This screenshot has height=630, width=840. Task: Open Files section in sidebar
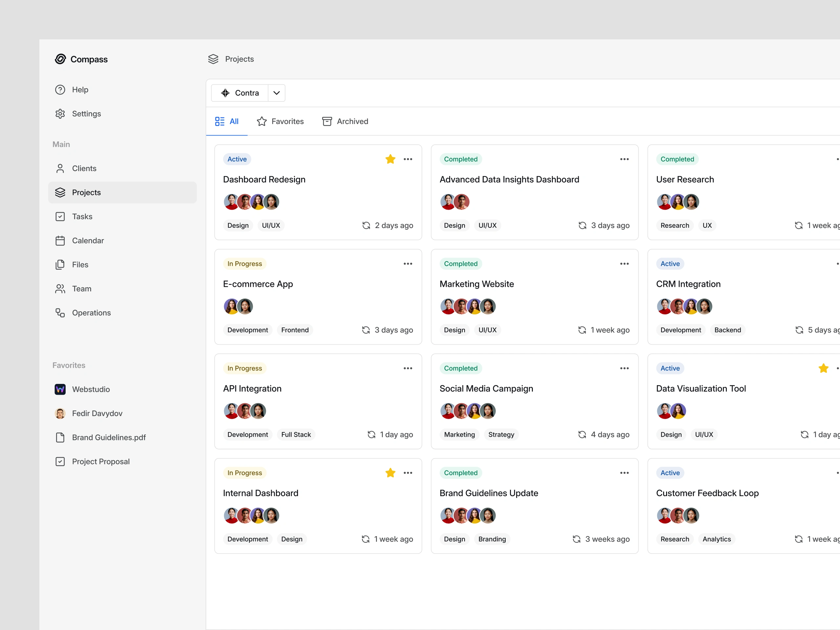[80, 265]
